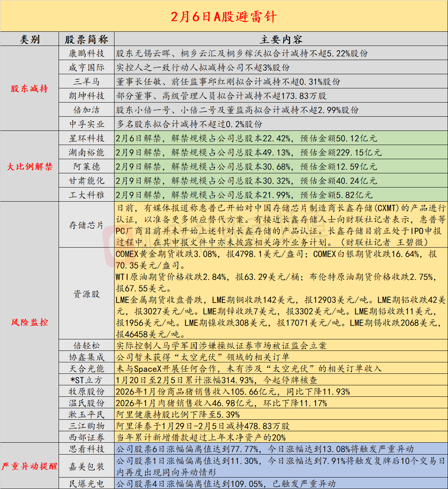448x489 pixels.
Task: Select the 牧原股份 sales revenue content cell
Action: [x=281, y=392]
